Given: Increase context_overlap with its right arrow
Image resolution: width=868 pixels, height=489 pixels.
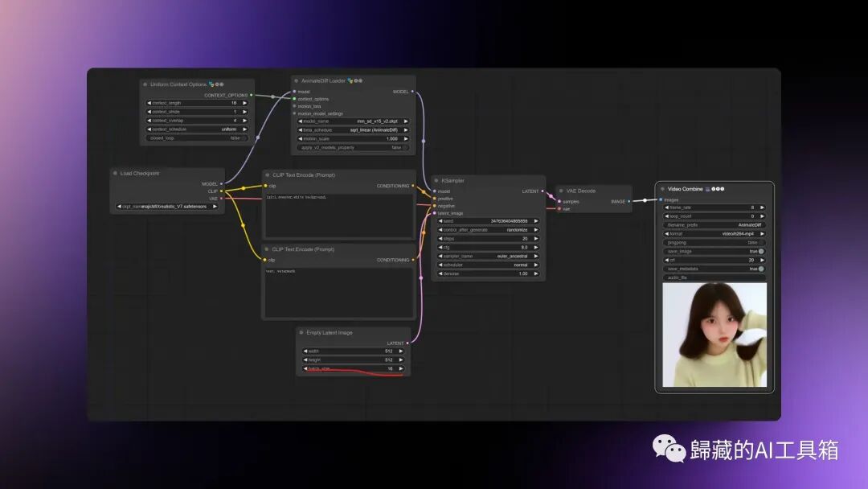Looking at the screenshot, I should (244, 120).
